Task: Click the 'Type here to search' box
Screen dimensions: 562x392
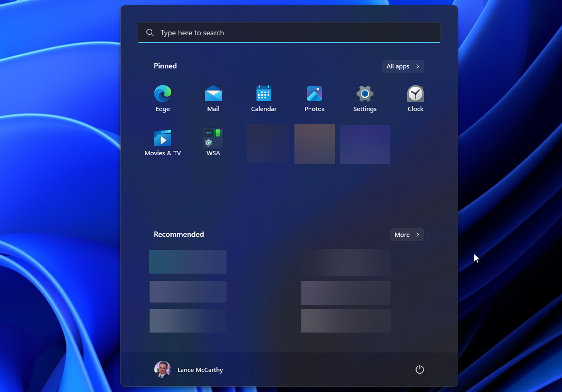Action: tap(289, 33)
